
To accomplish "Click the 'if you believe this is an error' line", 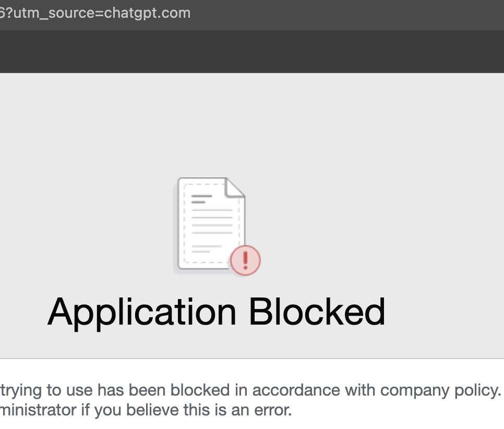I will point(186,410).
